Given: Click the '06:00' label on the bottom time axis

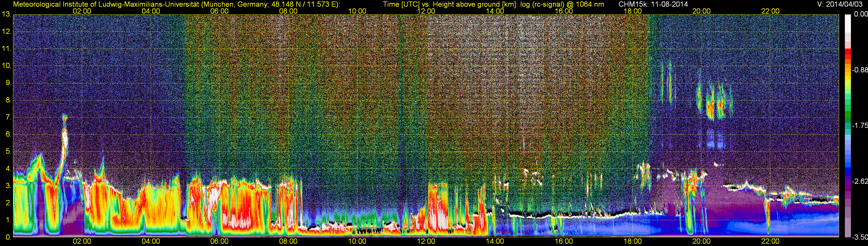Looking at the screenshot, I should coord(219,241).
